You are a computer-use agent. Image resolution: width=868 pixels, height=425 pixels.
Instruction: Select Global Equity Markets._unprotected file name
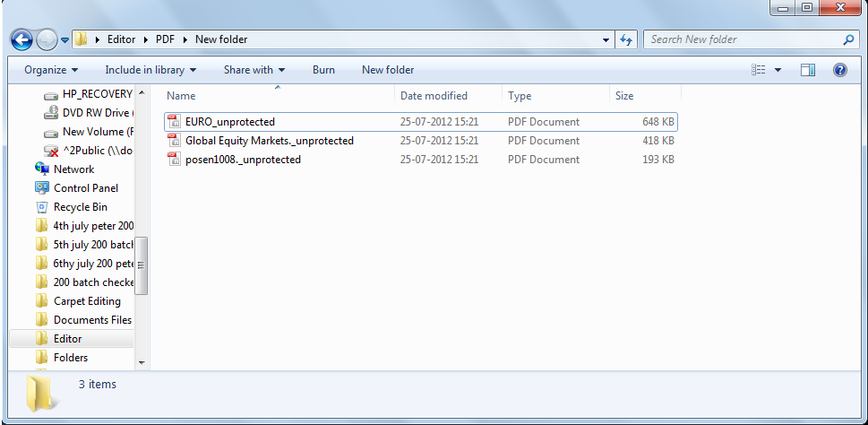(x=270, y=141)
